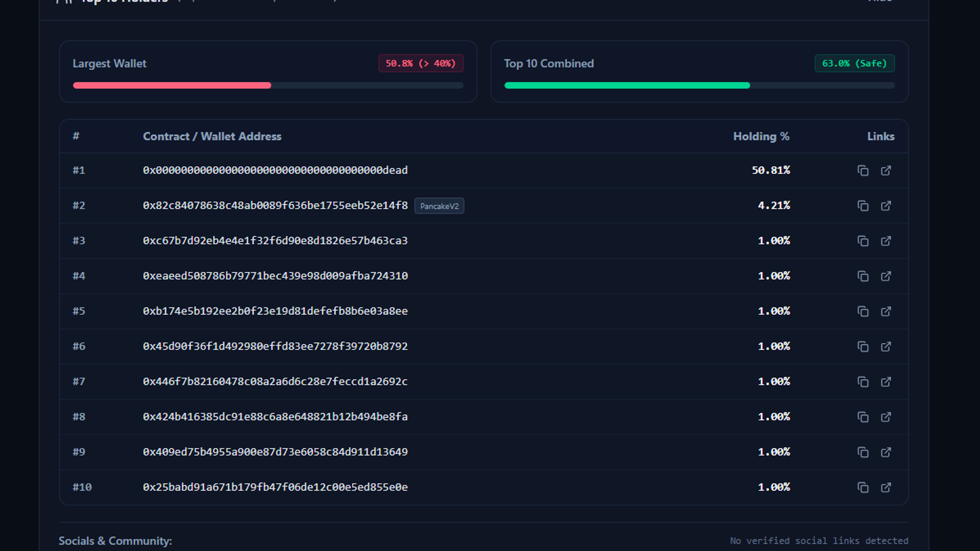The height and width of the screenshot is (551, 980).
Task: Open the holder #1 dead address in explorer
Action: (886, 170)
